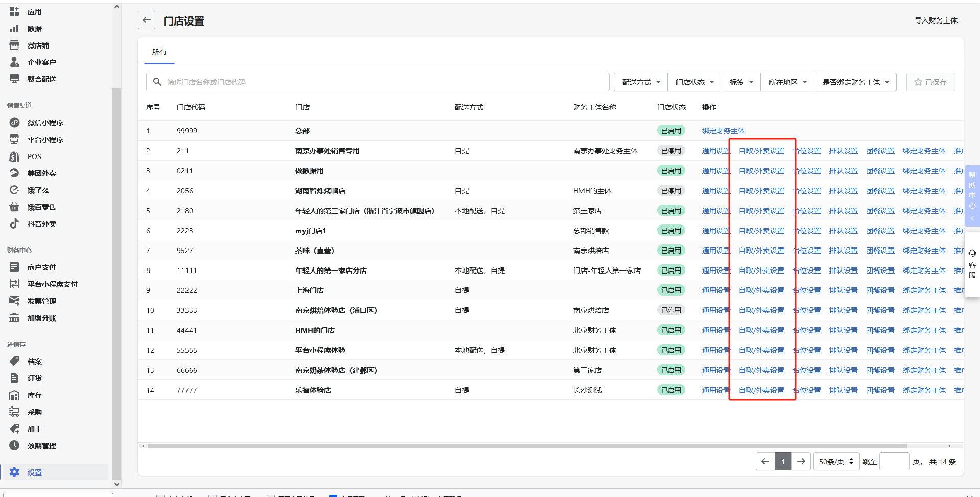Open 美团外卖 channel in sidebar
The width and height of the screenshot is (980, 497).
point(41,173)
